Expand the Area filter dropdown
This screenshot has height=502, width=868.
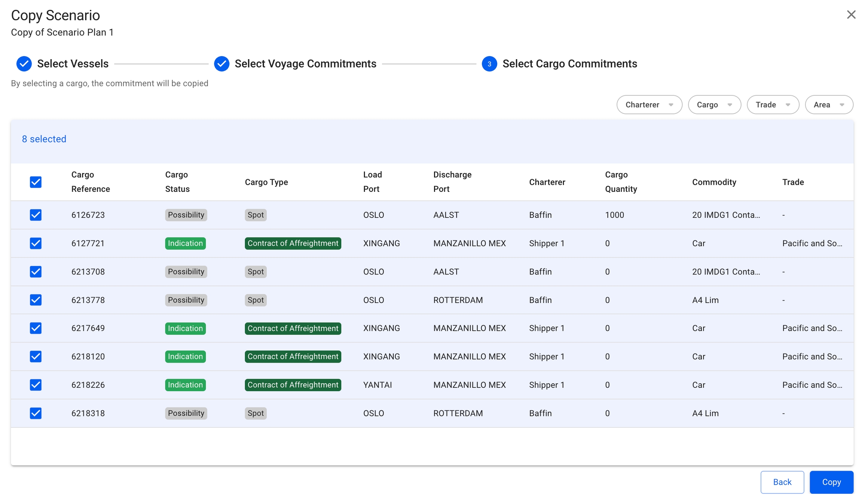[829, 105]
